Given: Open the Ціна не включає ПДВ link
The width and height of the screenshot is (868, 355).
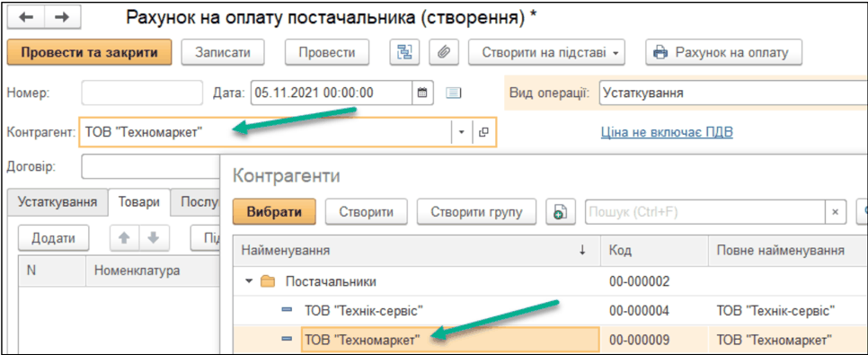Looking at the screenshot, I should [x=667, y=132].
